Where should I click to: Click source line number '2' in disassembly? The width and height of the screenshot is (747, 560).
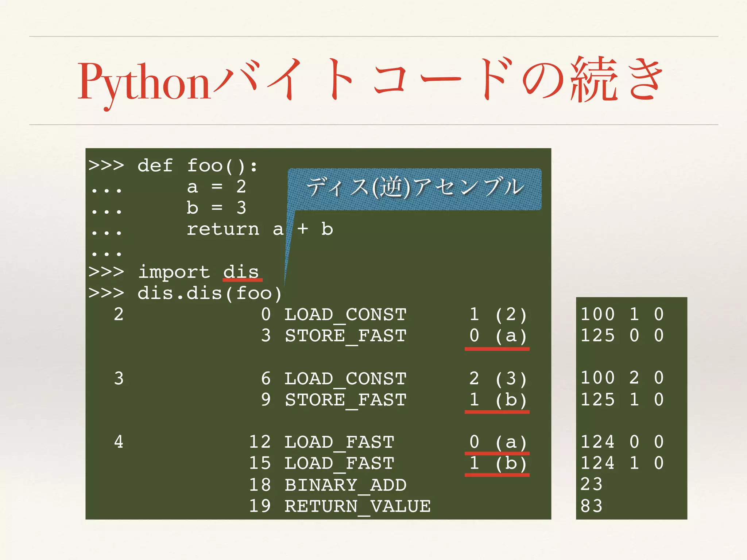click(x=119, y=314)
